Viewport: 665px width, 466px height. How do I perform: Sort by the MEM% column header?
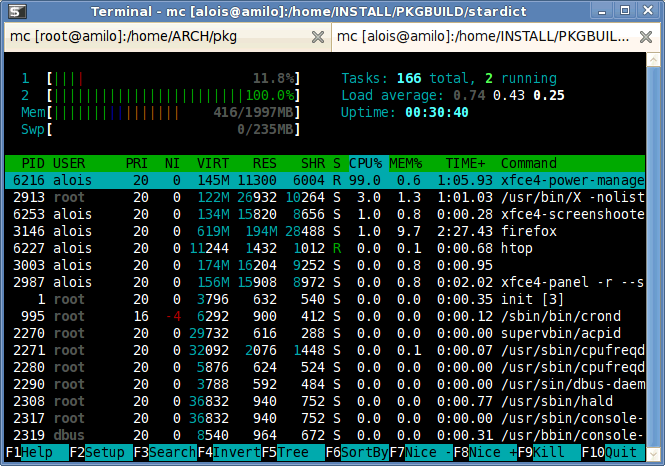click(405, 163)
